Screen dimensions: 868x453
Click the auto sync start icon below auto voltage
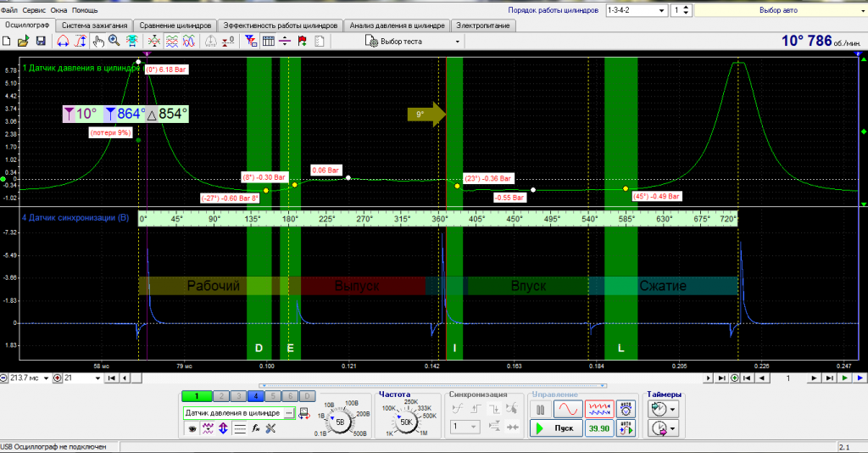pyautogui.click(x=626, y=428)
